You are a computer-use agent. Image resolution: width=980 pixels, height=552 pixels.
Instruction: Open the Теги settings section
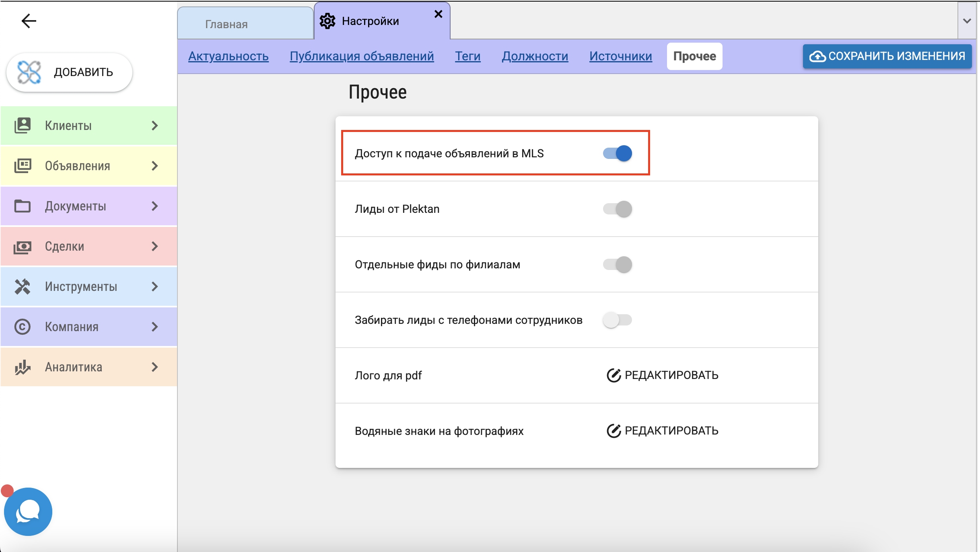coord(468,56)
